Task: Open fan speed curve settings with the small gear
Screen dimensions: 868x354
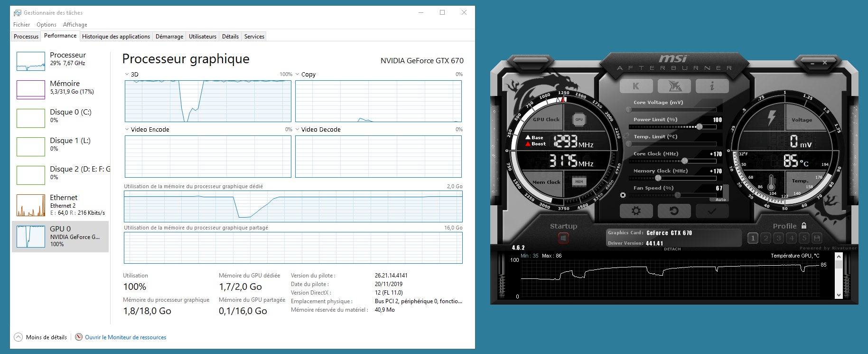Action: coord(623,195)
